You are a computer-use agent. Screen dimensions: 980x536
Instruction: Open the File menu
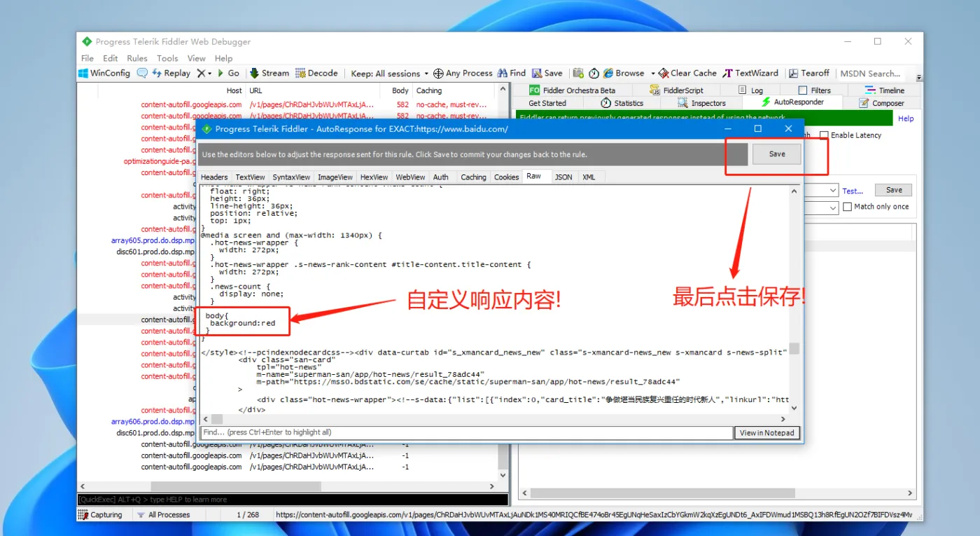pos(87,58)
